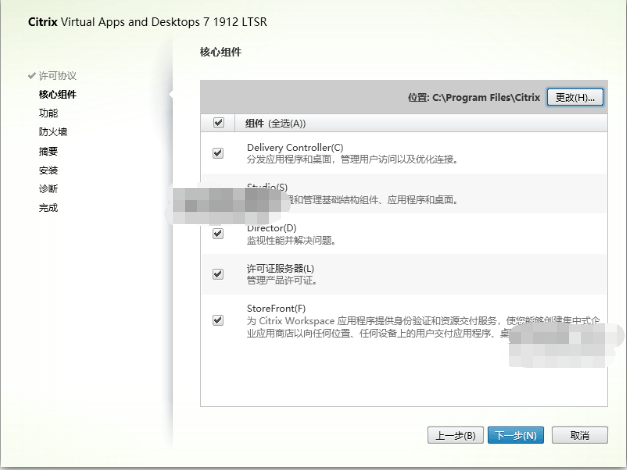Open the 完成 step in sidebar
627x470 pixels.
click(x=48, y=208)
